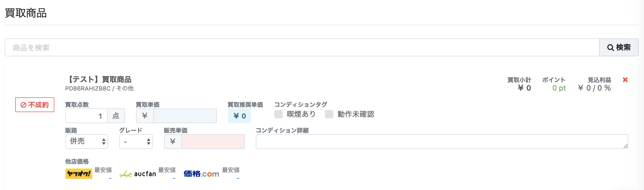Open the aucfan price logo
This screenshot has height=190, width=644.
coord(138,174)
